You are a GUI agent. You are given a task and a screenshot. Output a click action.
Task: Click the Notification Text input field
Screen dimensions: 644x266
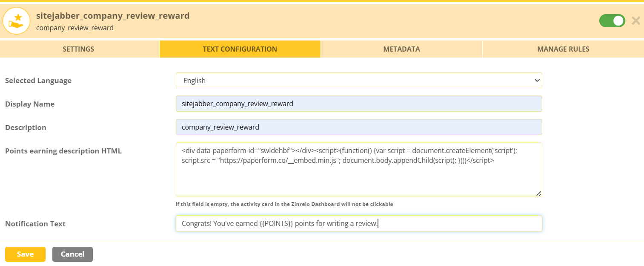tap(359, 223)
